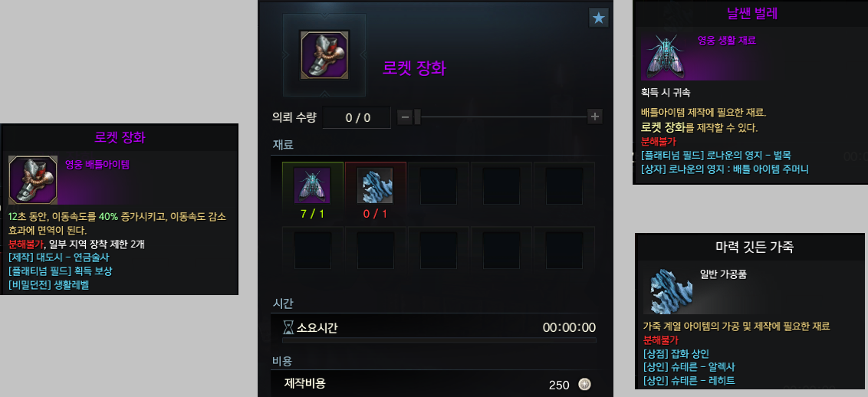Image resolution: width=868 pixels, height=397 pixels.
Task: Click the moth icon in 날쌘 벌레 tooltip
Action: 666,56
